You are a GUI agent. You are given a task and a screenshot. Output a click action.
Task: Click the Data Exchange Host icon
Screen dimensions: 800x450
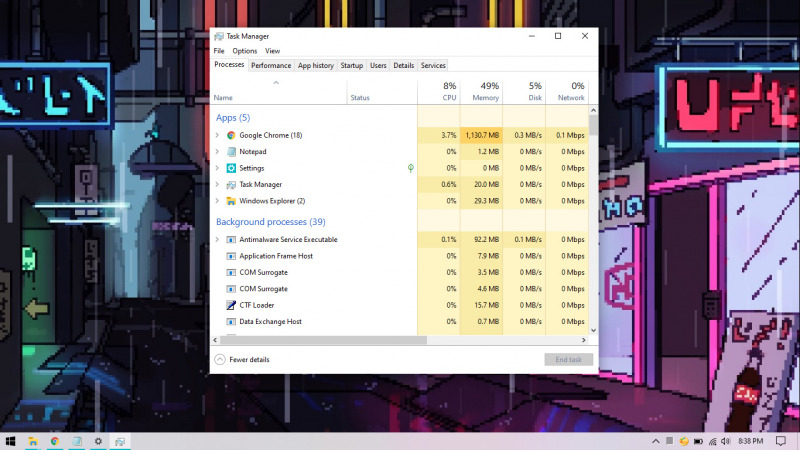[x=231, y=321]
